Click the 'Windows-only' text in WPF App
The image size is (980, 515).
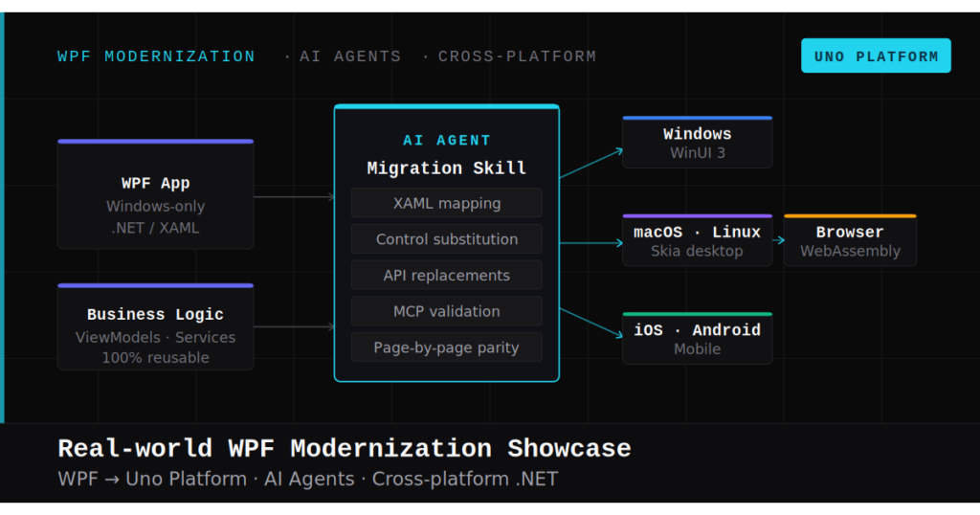pos(156,206)
